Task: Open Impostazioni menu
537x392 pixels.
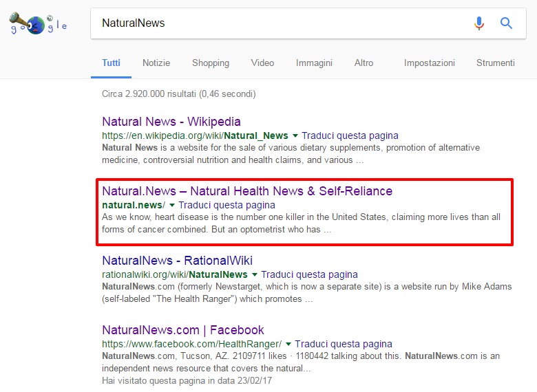Action: click(x=429, y=63)
